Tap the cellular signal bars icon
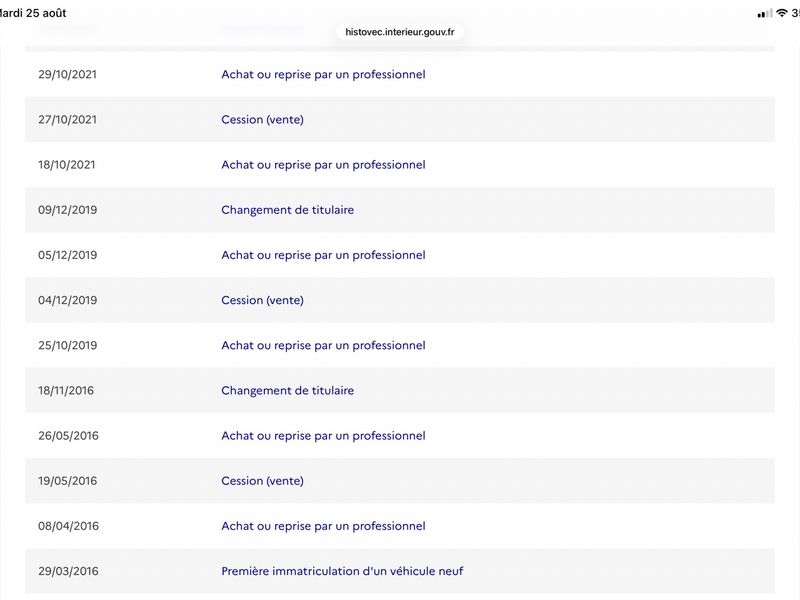 (x=765, y=14)
